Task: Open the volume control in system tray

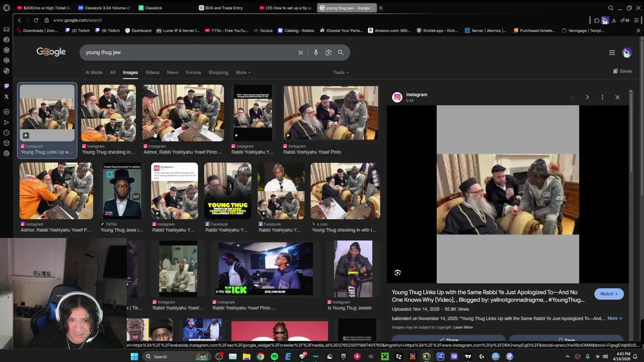Action: pos(606,356)
